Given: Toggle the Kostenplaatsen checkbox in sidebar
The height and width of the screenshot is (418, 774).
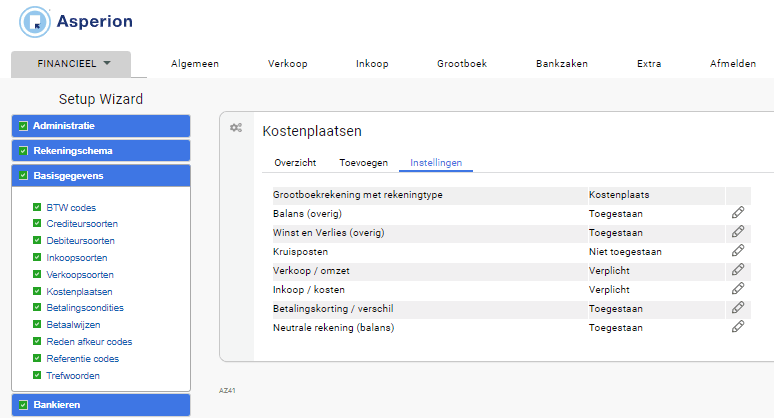Looking at the screenshot, I should (x=37, y=291).
